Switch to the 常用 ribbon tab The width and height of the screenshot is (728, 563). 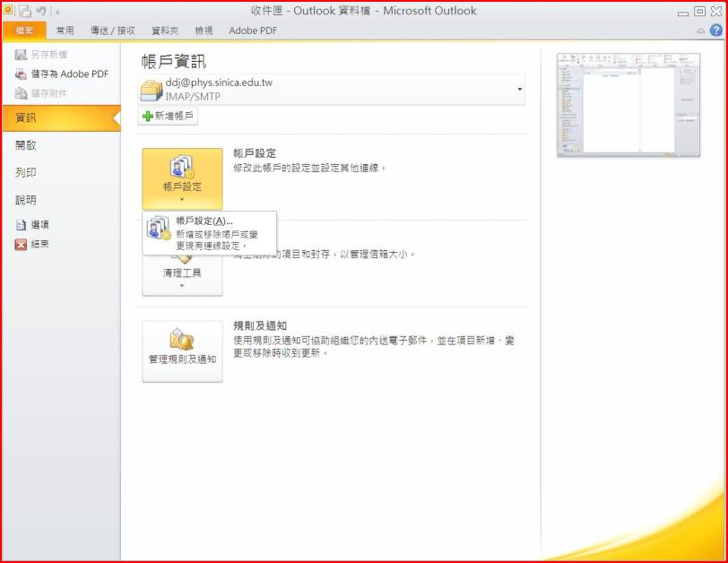pyautogui.click(x=65, y=30)
